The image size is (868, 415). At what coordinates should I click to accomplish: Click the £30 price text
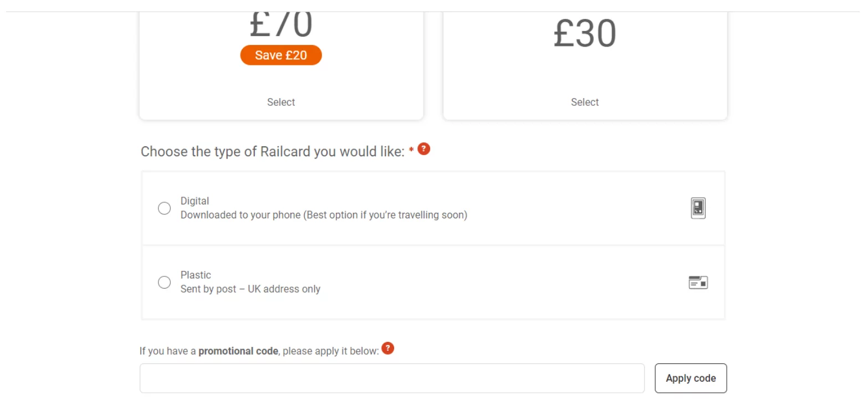tap(585, 34)
